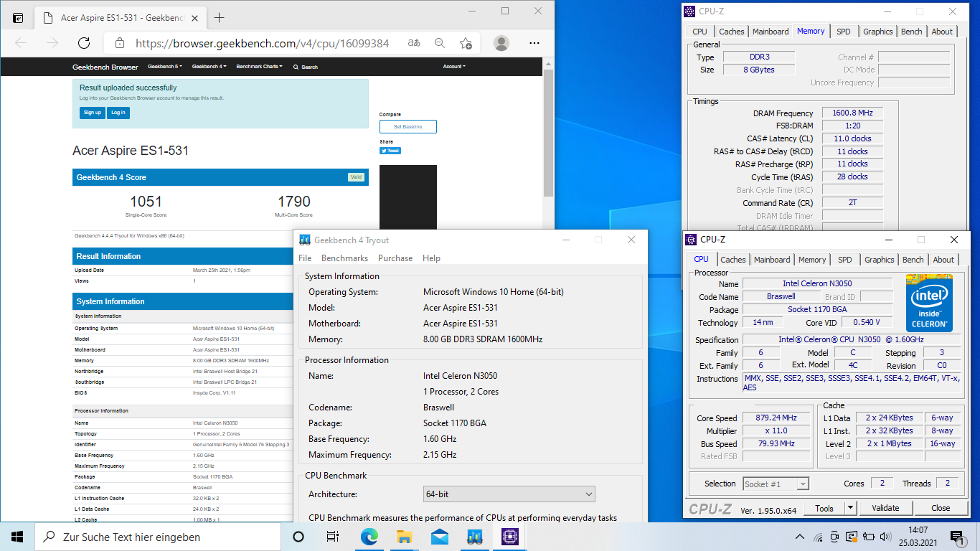Viewport: 980px width, 551px height.
Task: Open the Architecture 64-bit dropdown
Action: pyautogui.click(x=509, y=494)
